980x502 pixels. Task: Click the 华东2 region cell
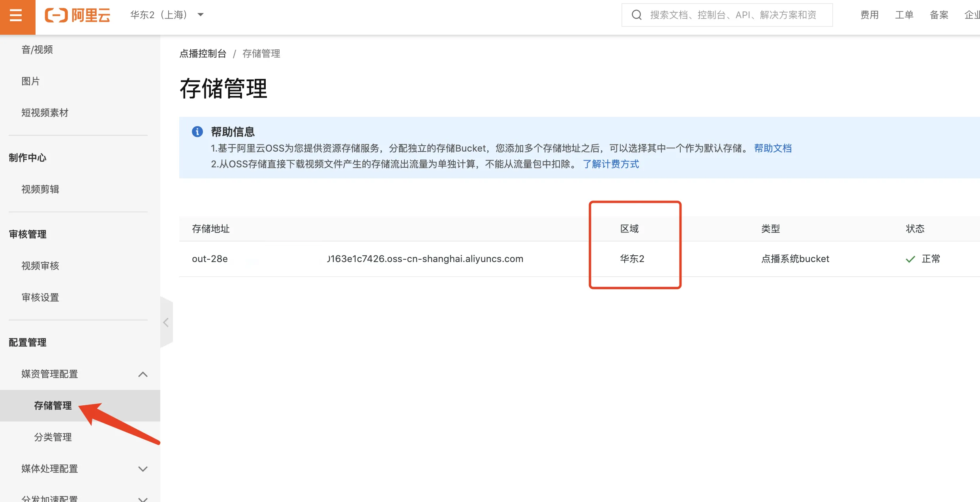(632, 259)
